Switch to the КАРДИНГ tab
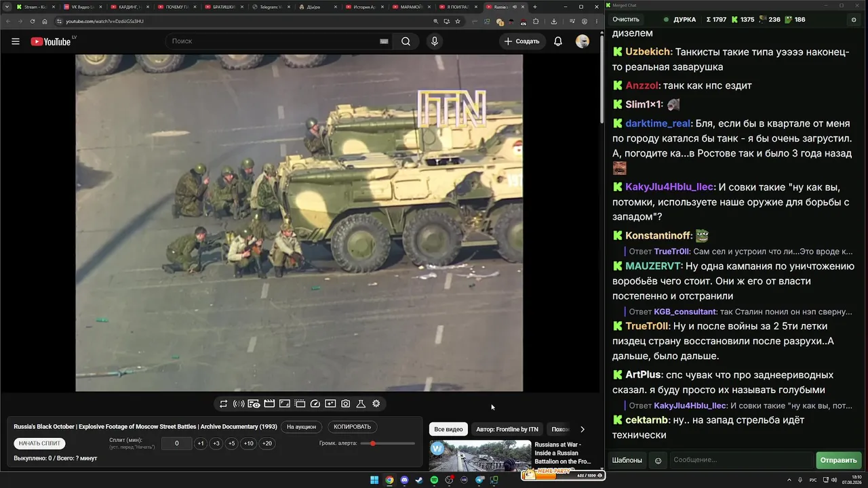868x488 pixels. tap(130, 7)
